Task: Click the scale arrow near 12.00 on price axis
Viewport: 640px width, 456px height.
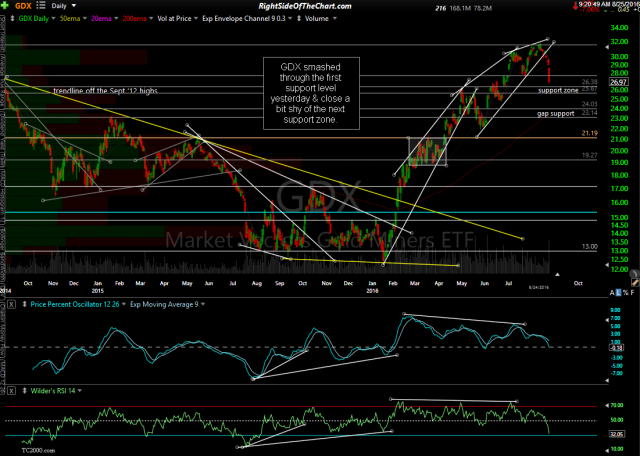Action: (x=607, y=265)
